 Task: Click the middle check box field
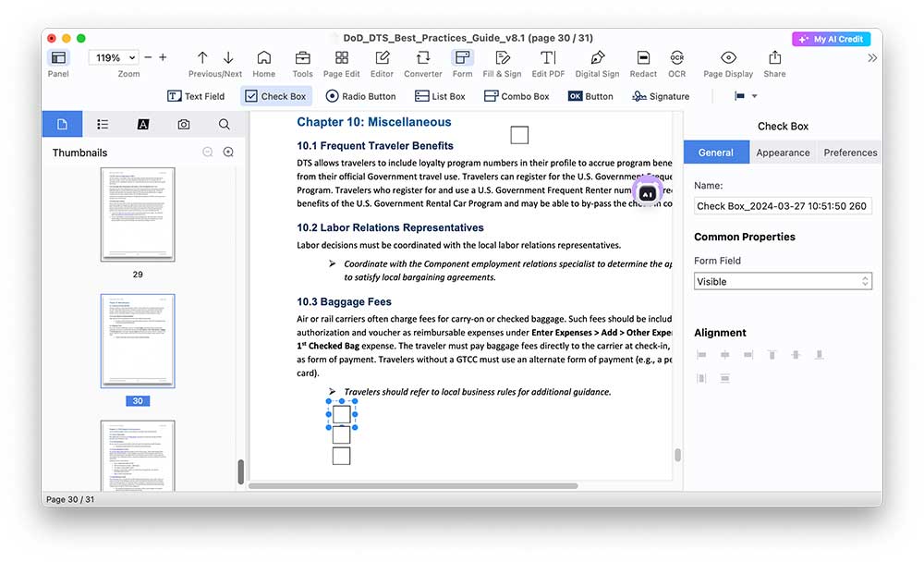(x=342, y=435)
